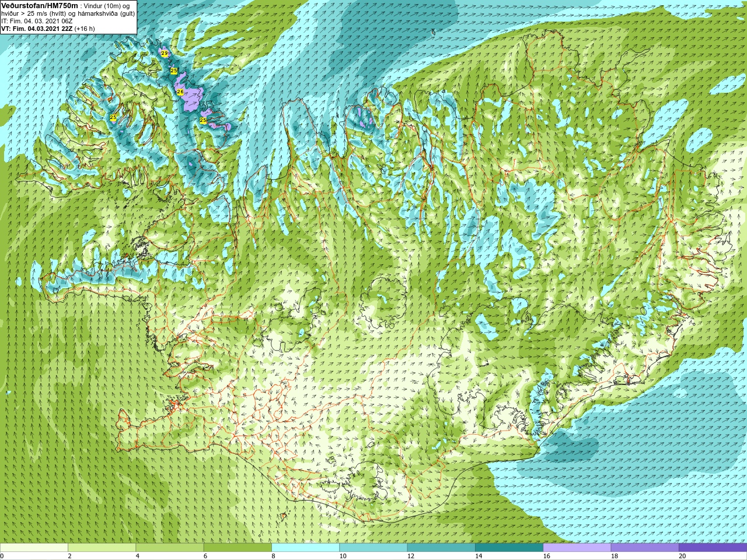This screenshot has height=560, width=747.
Task: Click the 'IT: Fim. 04. 03. 2021 06Z' line
Action: coord(37,21)
